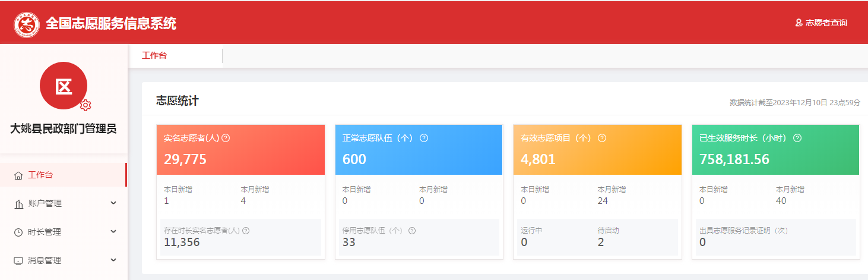868x280 pixels.
Task: Click help icon next to 有效志愿项目
Action: [x=602, y=138]
